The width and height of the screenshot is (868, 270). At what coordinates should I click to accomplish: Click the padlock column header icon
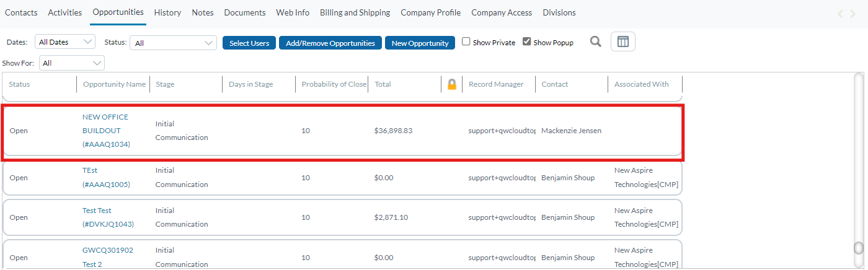(452, 84)
